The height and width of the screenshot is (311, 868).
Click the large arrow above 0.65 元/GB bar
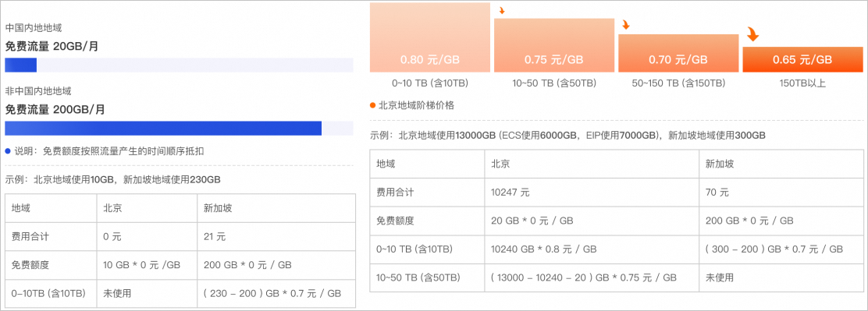(x=752, y=34)
